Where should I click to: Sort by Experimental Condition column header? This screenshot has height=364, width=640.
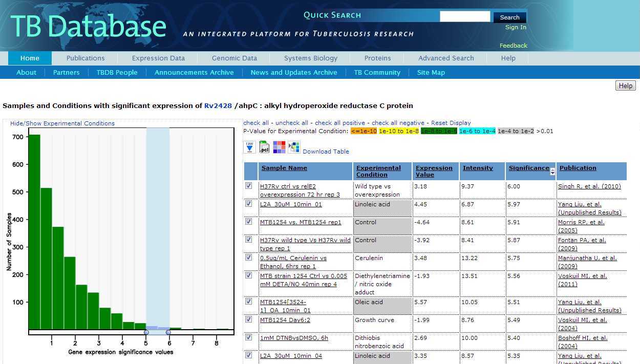tap(378, 171)
